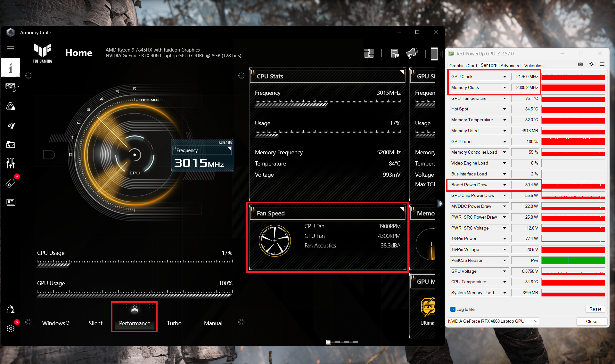Image resolution: width=615 pixels, height=364 pixels.
Task: Click the Memory Used 4913 MB value
Action: [x=525, y=131]
